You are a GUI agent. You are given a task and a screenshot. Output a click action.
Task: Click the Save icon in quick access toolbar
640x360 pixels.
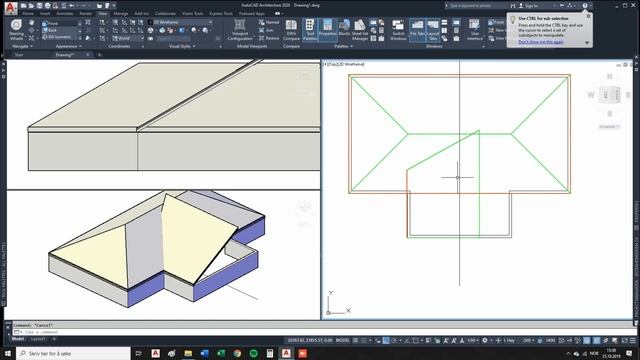point(40,6)
